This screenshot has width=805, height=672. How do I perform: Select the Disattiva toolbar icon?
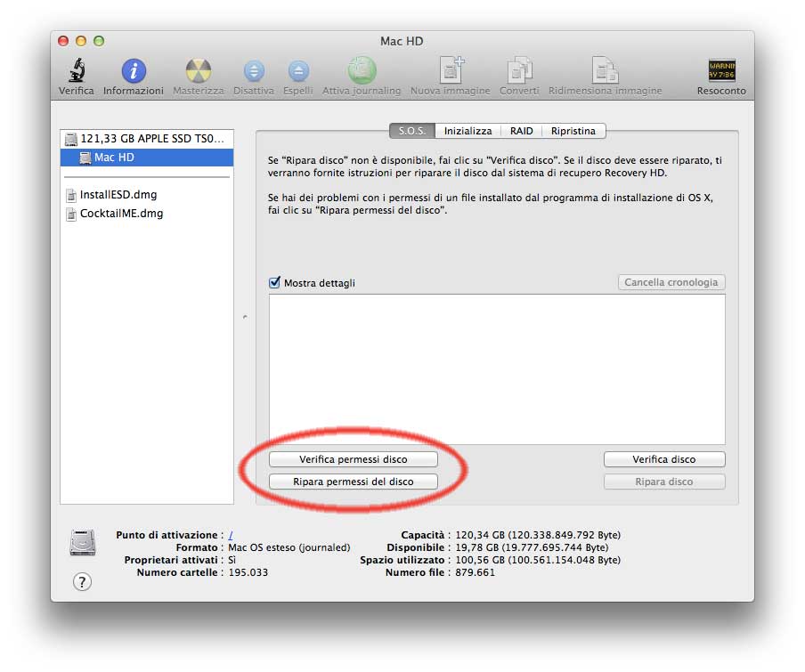coord(256,71)
